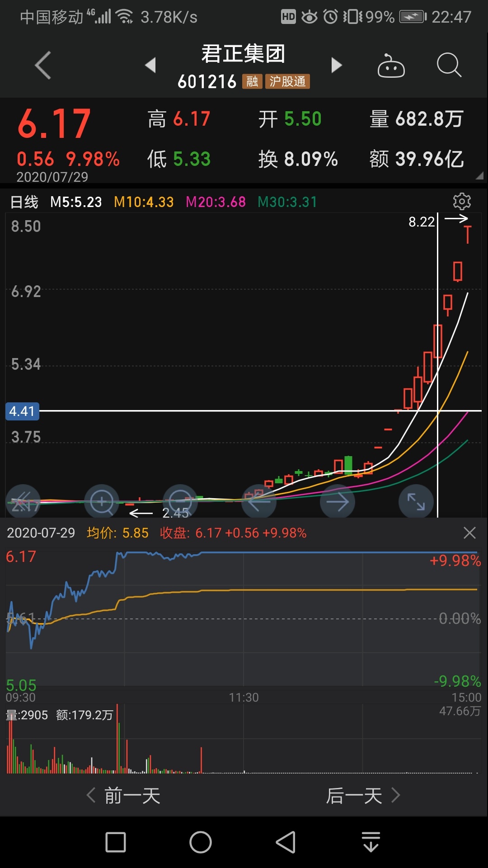Open Android recent apps square button
The width and height of the screenshot is (488, 868).
pos(116,842)
